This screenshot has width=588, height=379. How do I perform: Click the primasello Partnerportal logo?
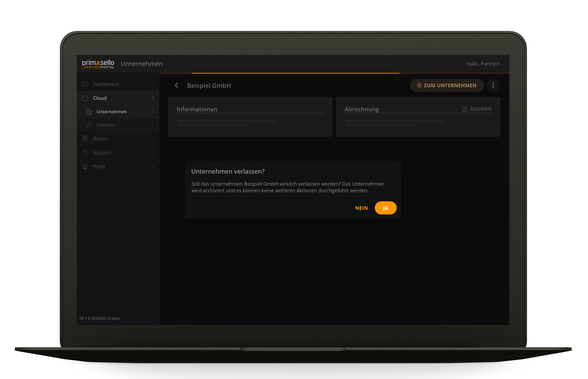tap(98, 64)
